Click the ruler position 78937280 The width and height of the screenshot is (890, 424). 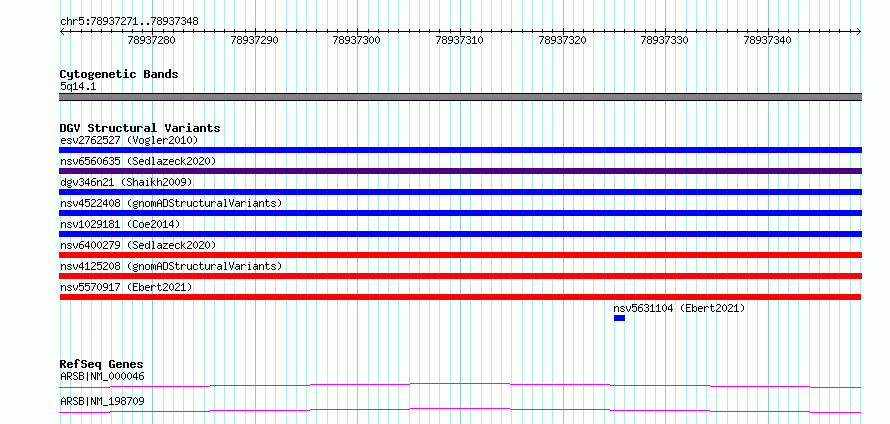pos(152,40)
